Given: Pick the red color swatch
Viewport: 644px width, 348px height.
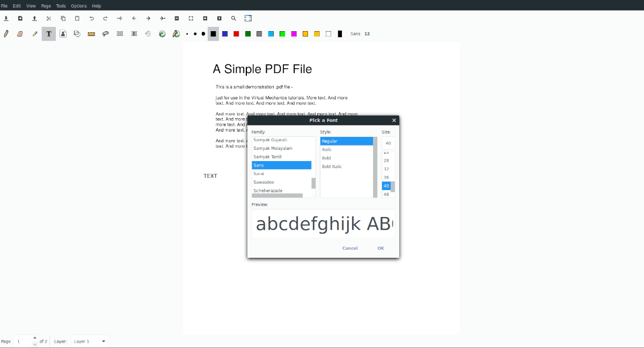Looking at the screenshot, I should 236,34.
